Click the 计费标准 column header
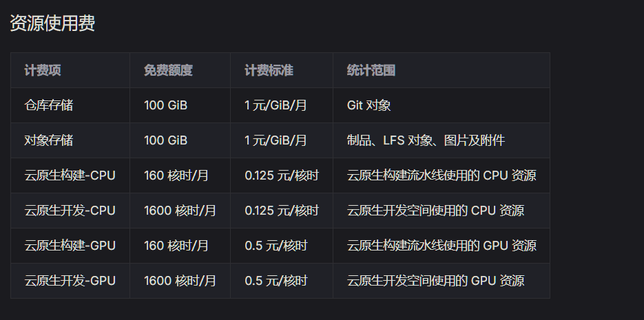Screen dimensions: 644x320 (x=269, y=70)
